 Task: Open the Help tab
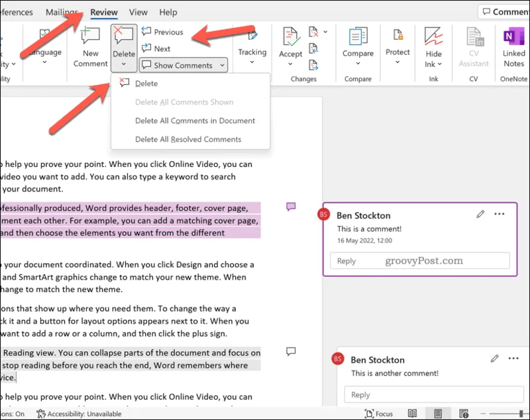[x=168, y=12]
